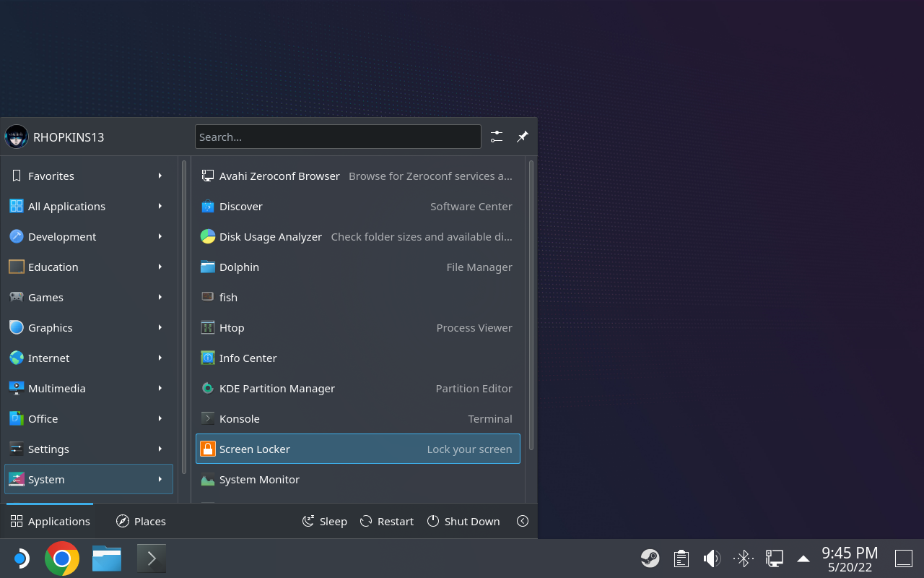Open the fish shell icon
Image resolution: width=924 pixels, height=578 pixels.
point(208,297)
